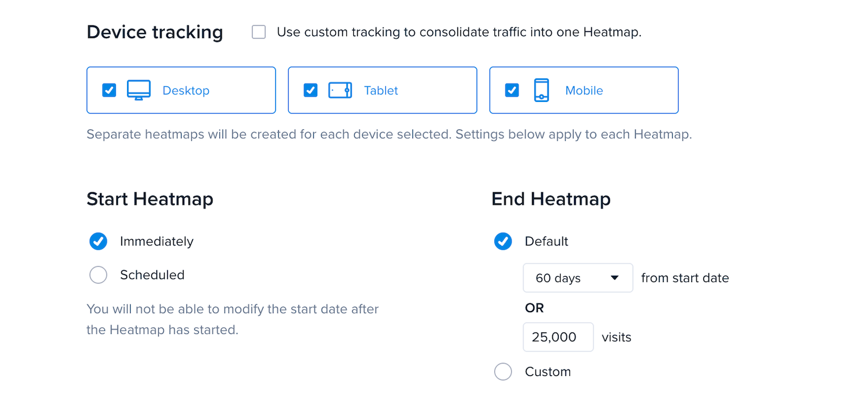
Task: Uncheck the Desktop device checkbox
Action: click(109, 90)
